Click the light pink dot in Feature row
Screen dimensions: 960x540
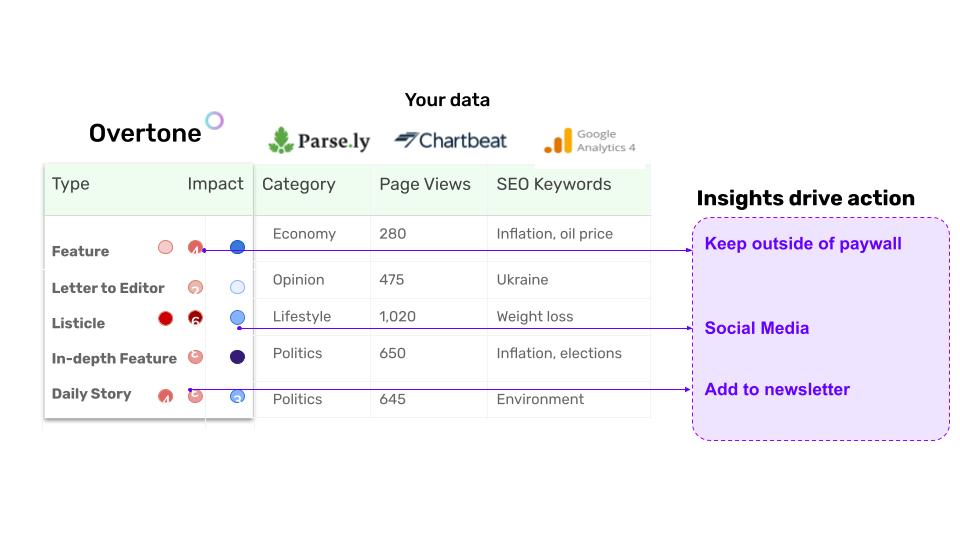[x=165, y=247]
